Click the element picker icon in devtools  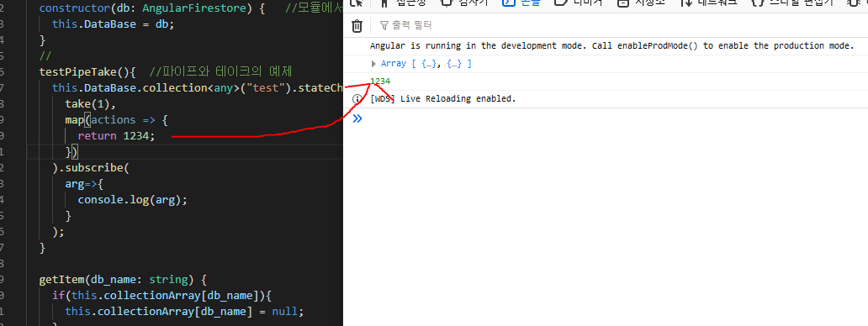coord(357,3)
